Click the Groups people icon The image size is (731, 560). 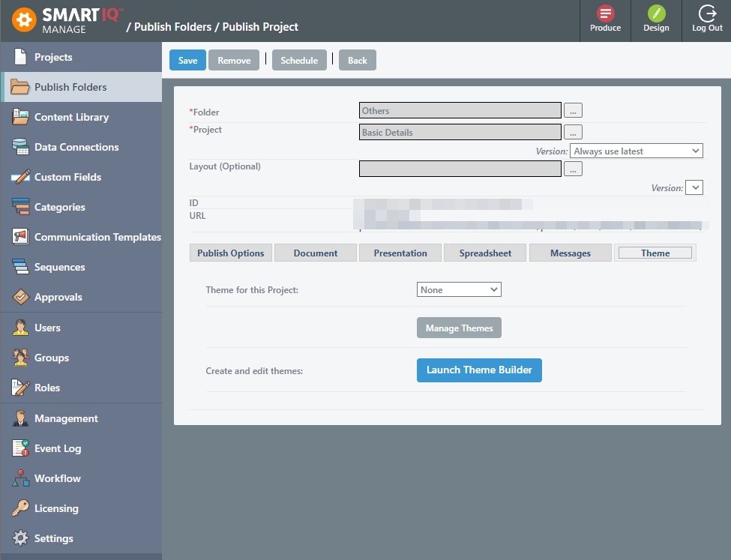[x=20, y=358]
